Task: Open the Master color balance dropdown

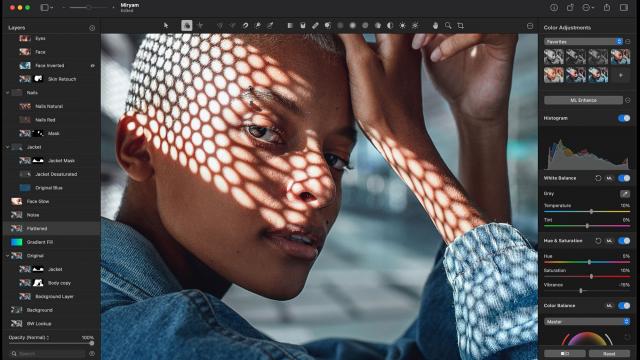Action: 587,322
